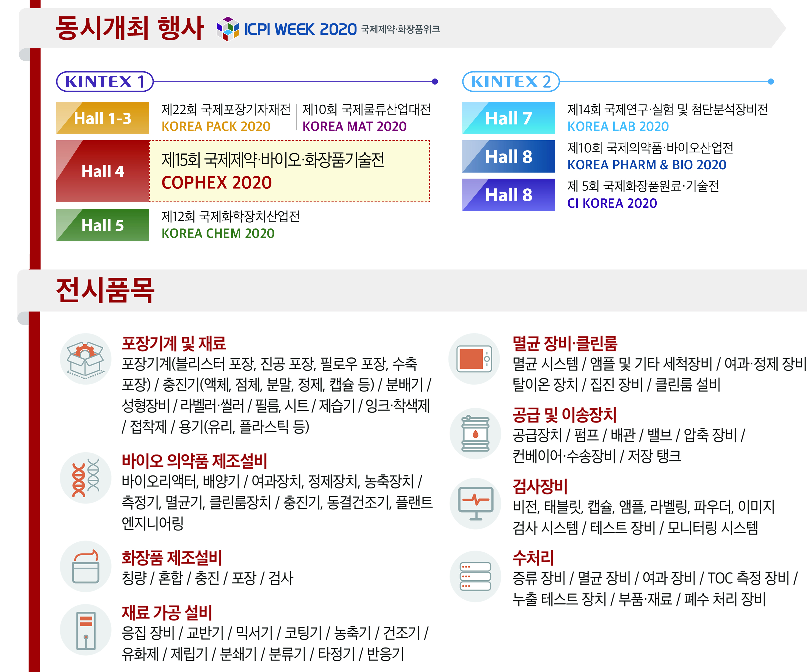Click the DNA bio-pharma equipment icon
This screenshot has width=807, height=672.
click(x=85, y=478)
